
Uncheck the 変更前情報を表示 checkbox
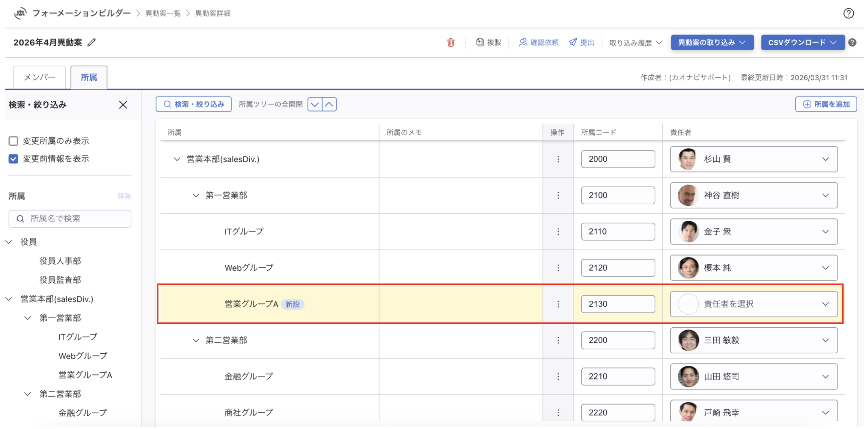13,158
